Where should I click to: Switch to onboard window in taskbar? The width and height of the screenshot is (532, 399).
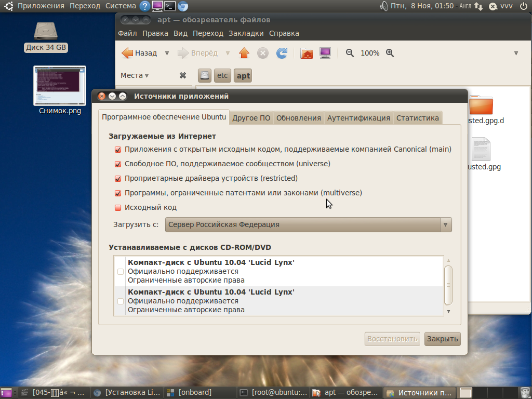click(200, 393)
